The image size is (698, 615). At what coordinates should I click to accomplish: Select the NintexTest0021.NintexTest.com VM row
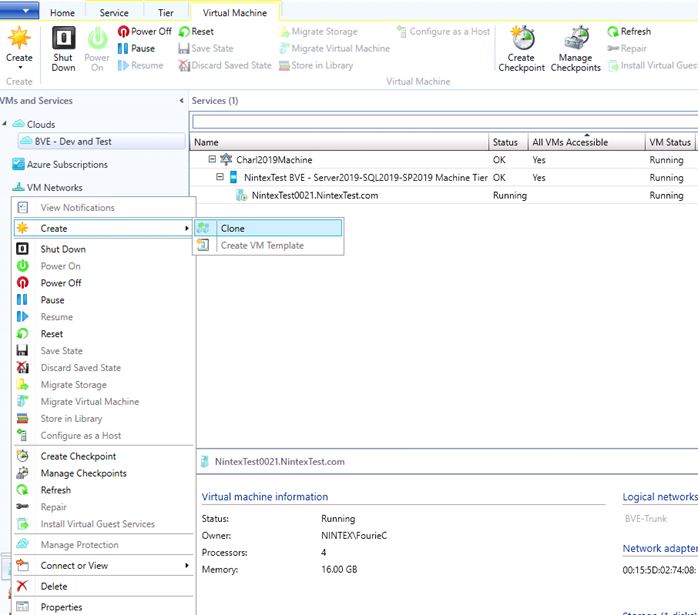(x=444, y=195)
